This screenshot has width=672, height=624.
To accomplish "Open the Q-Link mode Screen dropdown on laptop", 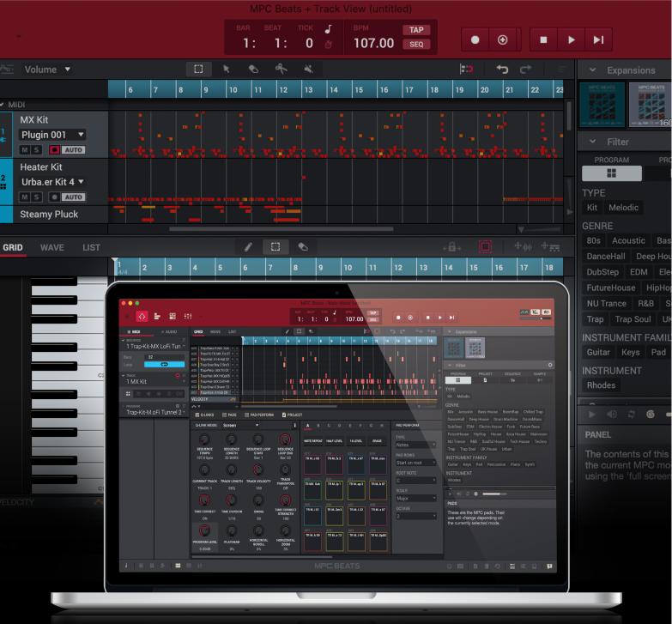I will click(x=240, y=425).
